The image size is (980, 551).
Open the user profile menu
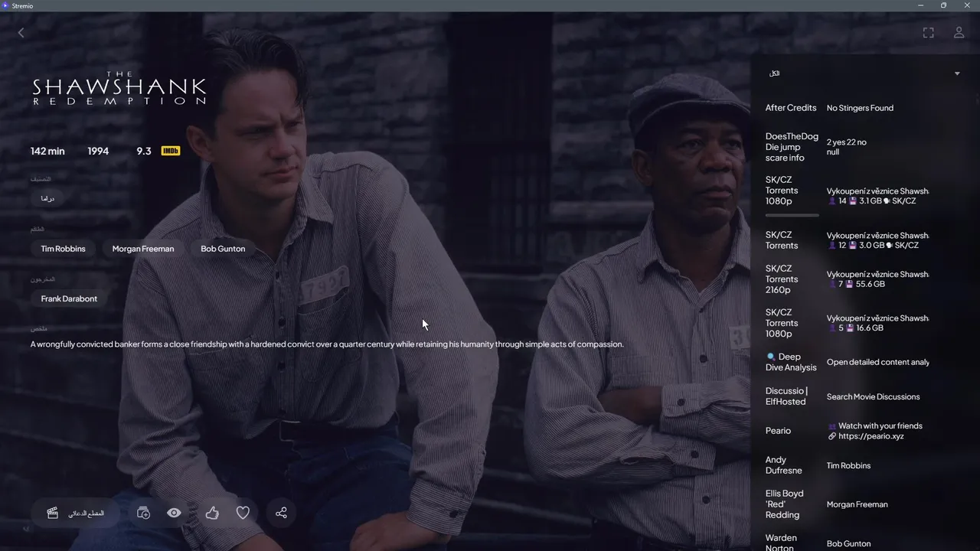coord(959,33)
